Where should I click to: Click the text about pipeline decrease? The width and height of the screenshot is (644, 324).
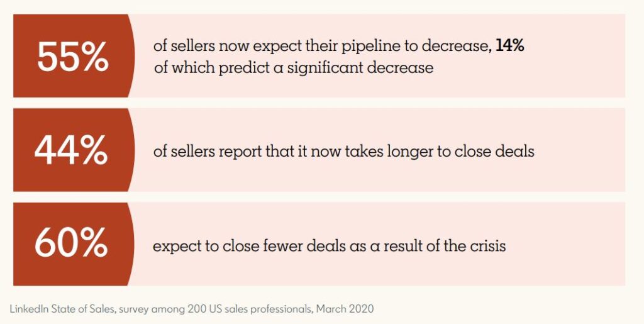pos(338,57)
